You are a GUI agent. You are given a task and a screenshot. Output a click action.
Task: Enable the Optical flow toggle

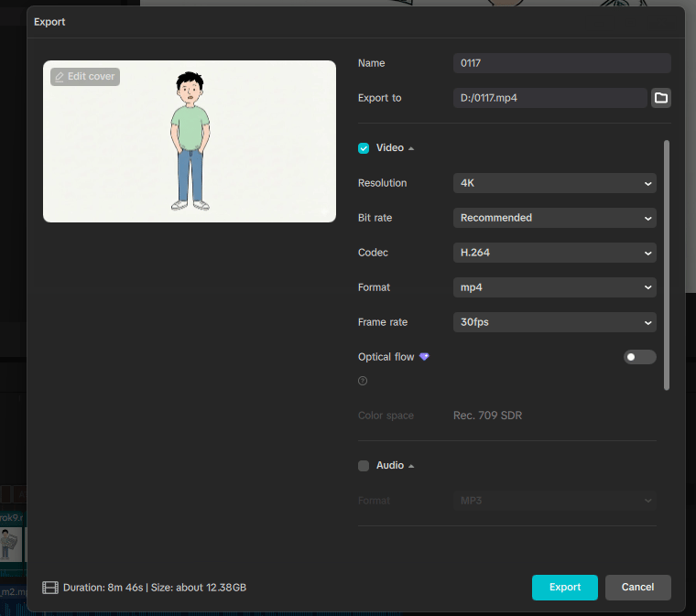(x=639, y=357)
